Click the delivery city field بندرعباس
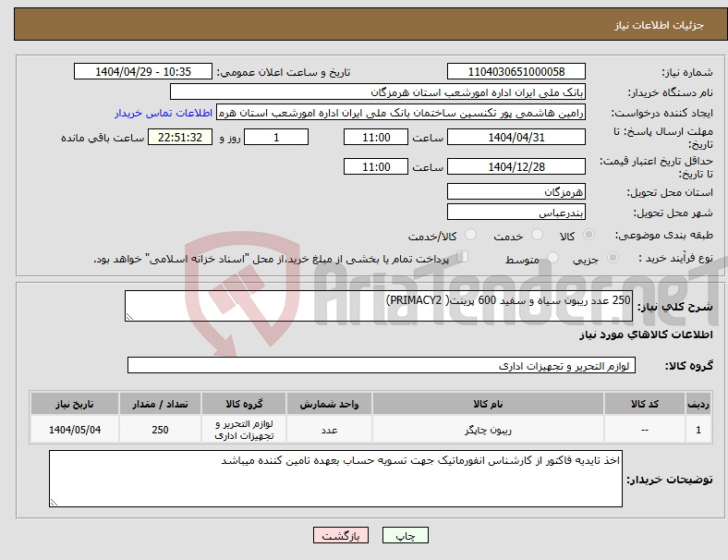 [516, 213]
